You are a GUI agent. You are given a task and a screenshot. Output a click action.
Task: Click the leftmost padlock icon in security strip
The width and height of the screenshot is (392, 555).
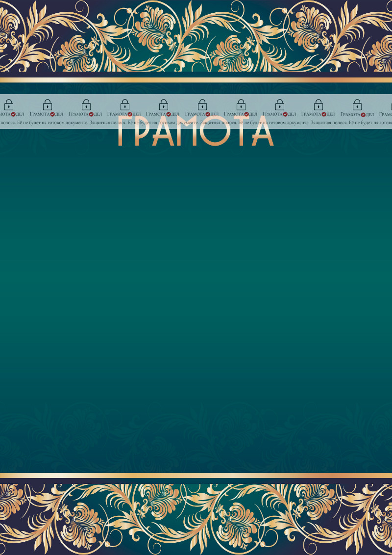point(9,104)
